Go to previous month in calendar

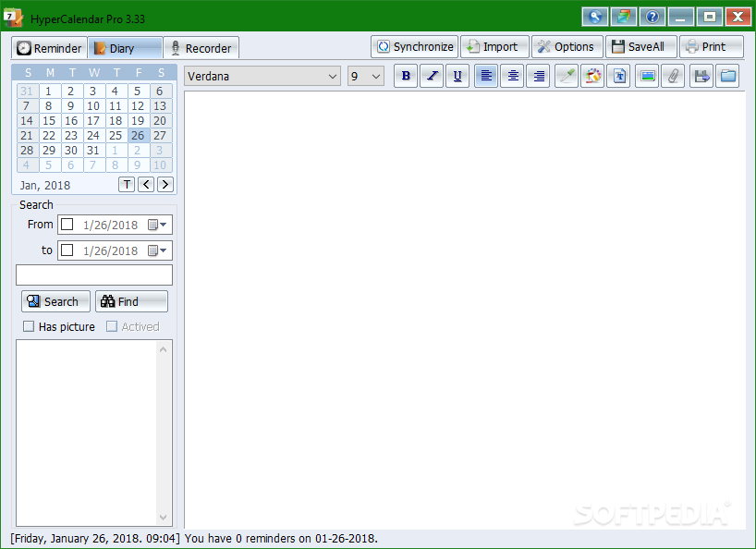[x=146, y=184]
